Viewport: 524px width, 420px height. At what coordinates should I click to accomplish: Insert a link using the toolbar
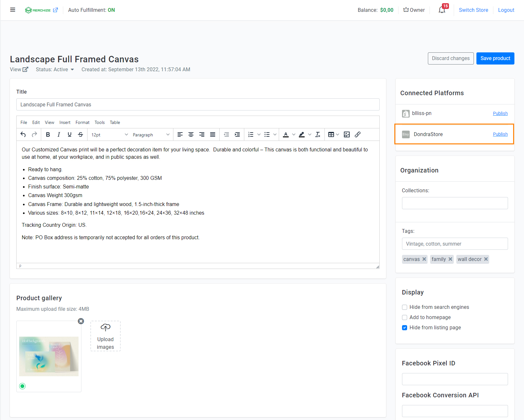coord(358,134)
